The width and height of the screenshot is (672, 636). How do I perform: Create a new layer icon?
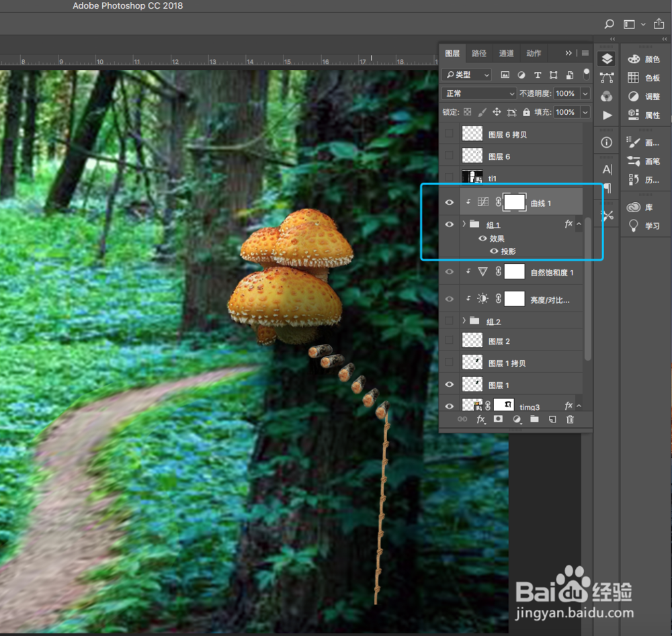(x=552, y=419)
